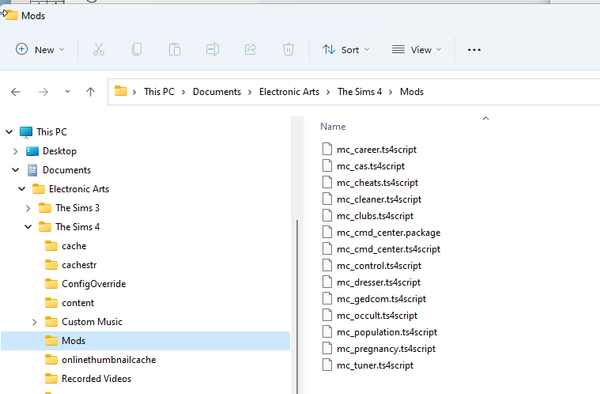Select mc_cleaner.ts4script file
600x394 pixels.
point(378,199)
